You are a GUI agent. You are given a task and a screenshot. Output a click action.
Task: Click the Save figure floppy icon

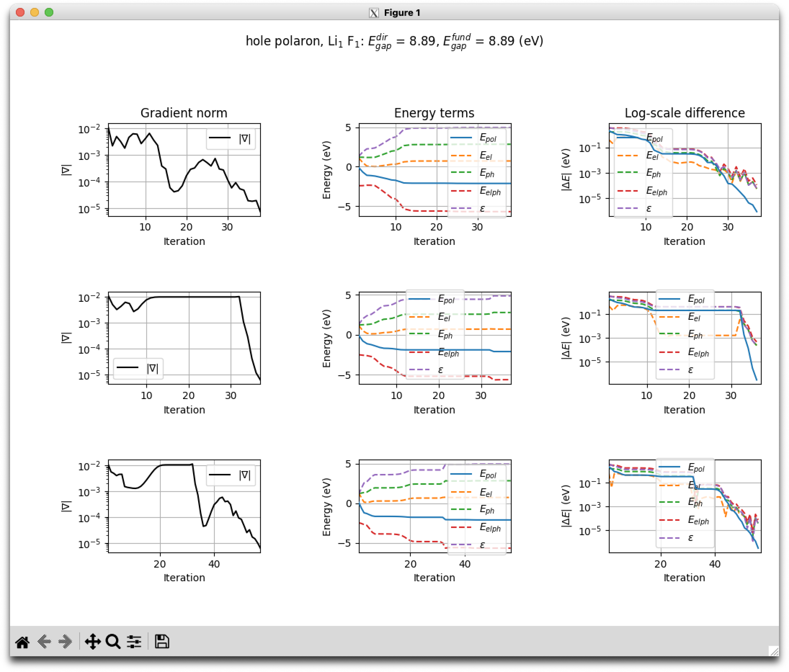coord(162,641)
